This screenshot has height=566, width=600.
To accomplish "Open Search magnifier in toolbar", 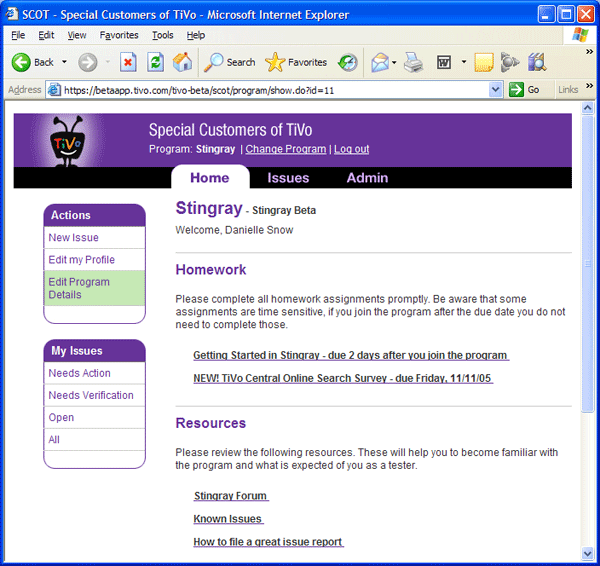I will [x=229, y=62].
